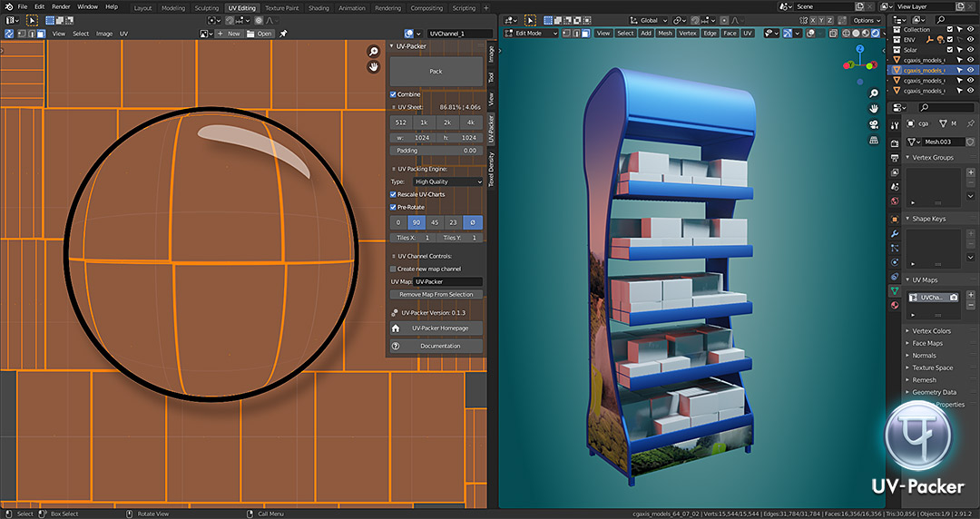This screenshot has height=519, width=980.
Task: Toggle camera view icon in 3D viewport
Action: pos(874,124)
